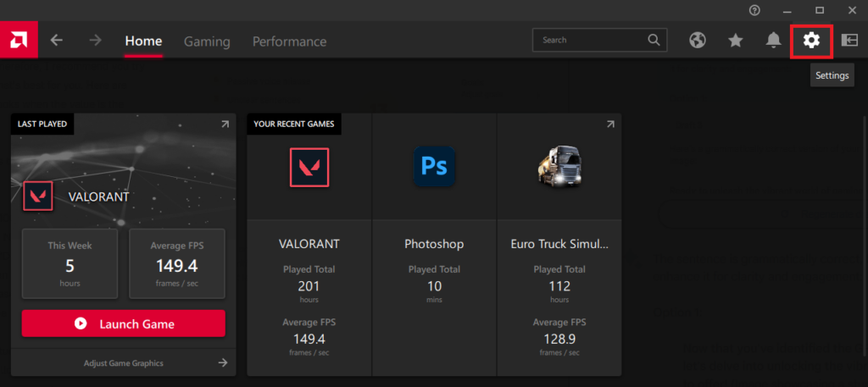Open help with the question mark icon

pos(754,10)
